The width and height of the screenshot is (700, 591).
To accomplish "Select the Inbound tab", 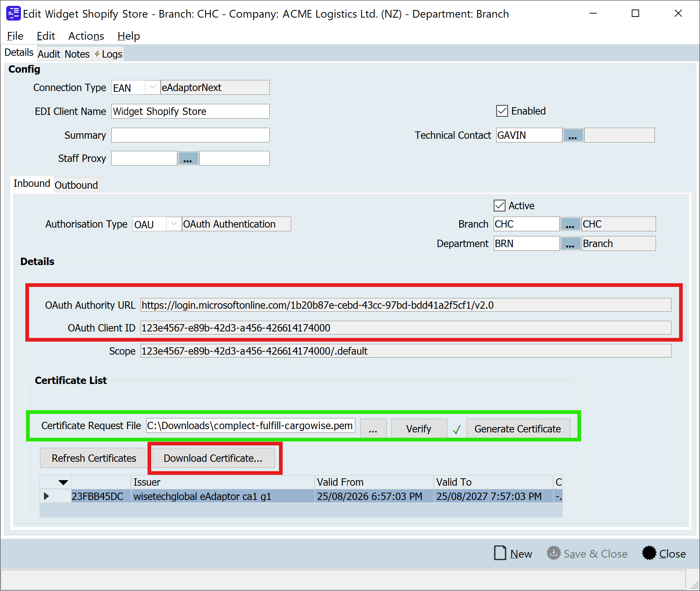I will pyautogui.click(x=32, y=183).
